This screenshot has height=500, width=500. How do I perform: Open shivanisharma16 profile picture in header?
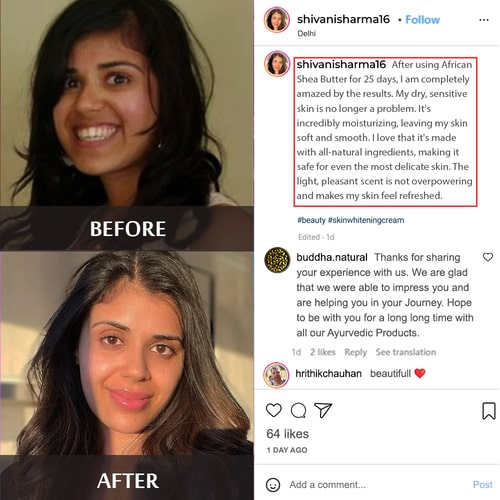277,20
